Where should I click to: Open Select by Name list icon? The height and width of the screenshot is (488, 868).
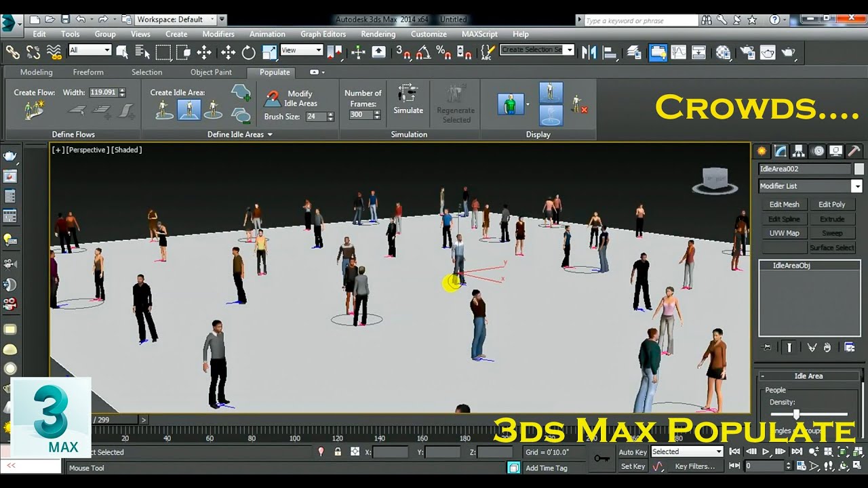(142, 52)
